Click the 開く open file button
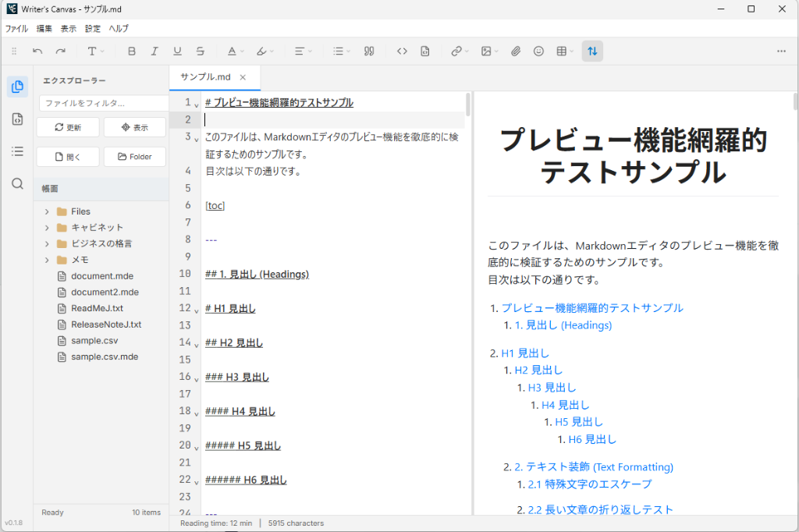 pos(68,157)
